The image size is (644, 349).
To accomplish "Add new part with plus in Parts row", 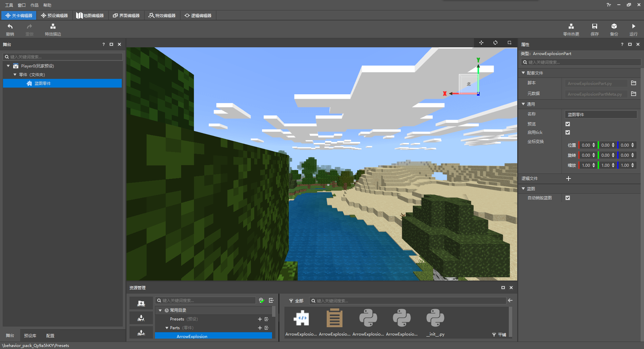I will [x=260, y=328].
